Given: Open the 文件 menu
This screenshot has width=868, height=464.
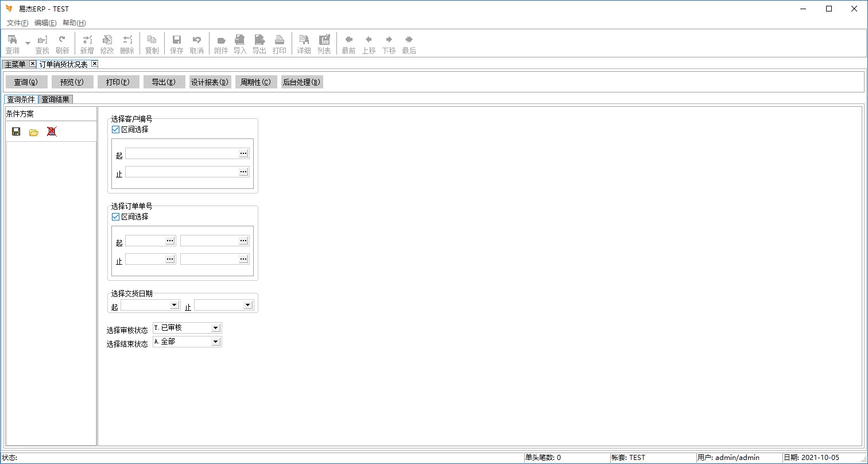Looking at the screenshot, I should tap(17, 23).
